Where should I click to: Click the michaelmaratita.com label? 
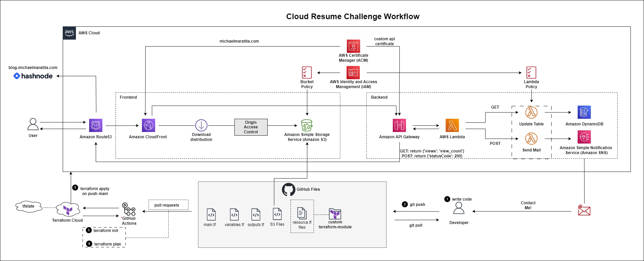tap(239, 41)
